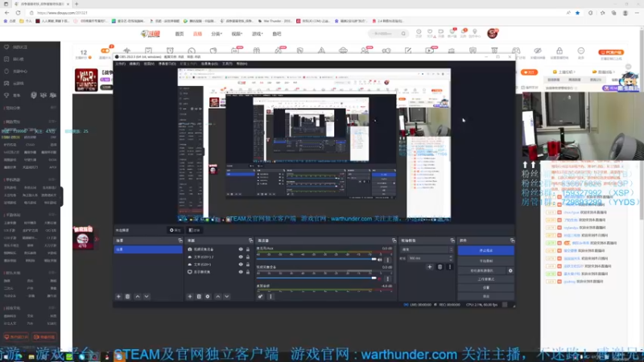Toggle lock on Text (GDI+) 2 source

pyautogui.click(x=248, y=257)
